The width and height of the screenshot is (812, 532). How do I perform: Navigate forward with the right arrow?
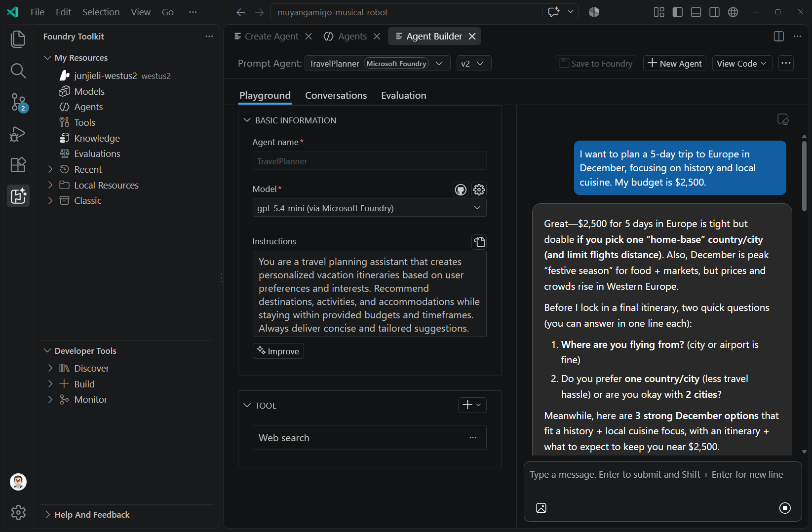(x=260, y=12)
